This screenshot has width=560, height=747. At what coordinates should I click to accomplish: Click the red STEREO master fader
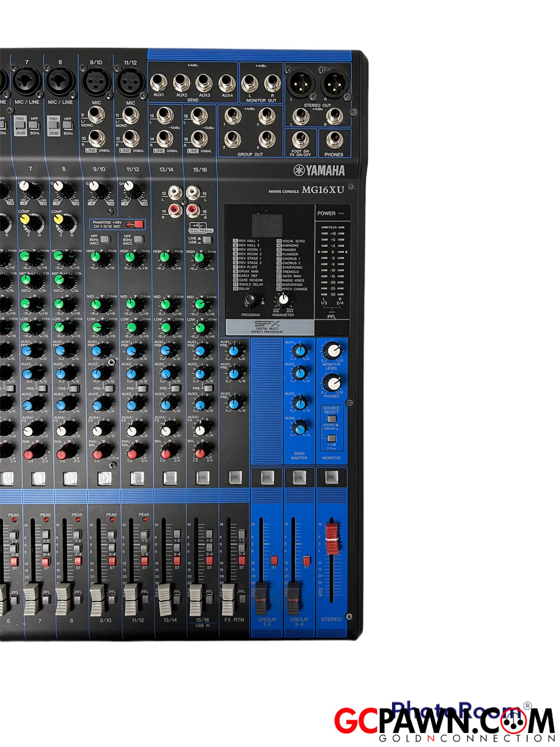pyautogui.click(x=332, y=538)
